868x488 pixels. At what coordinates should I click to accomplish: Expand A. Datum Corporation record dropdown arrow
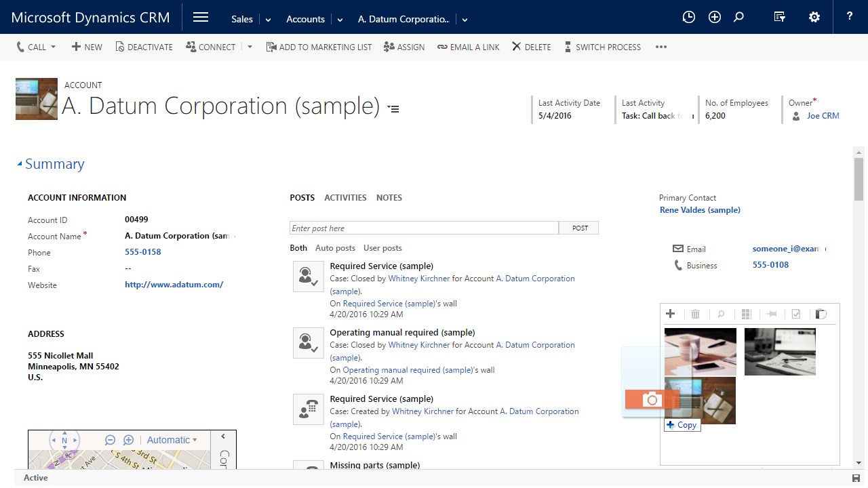pyautogui.click(x=465, y=20)
